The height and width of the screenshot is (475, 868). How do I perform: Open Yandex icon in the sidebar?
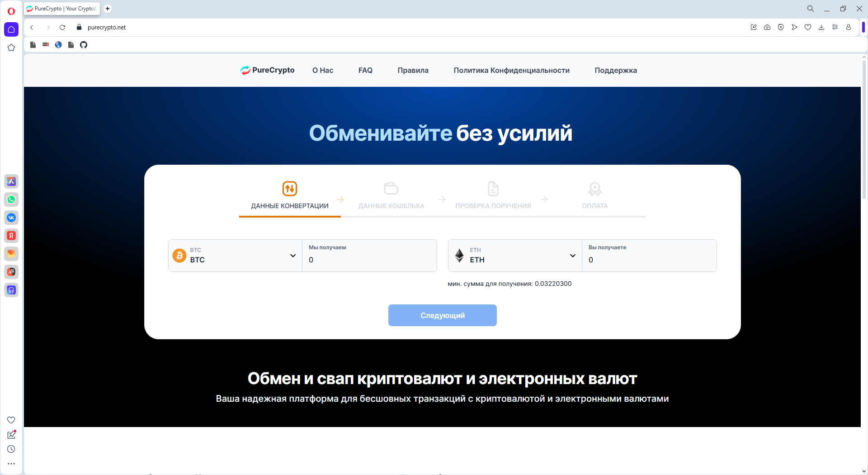(11, 236)
